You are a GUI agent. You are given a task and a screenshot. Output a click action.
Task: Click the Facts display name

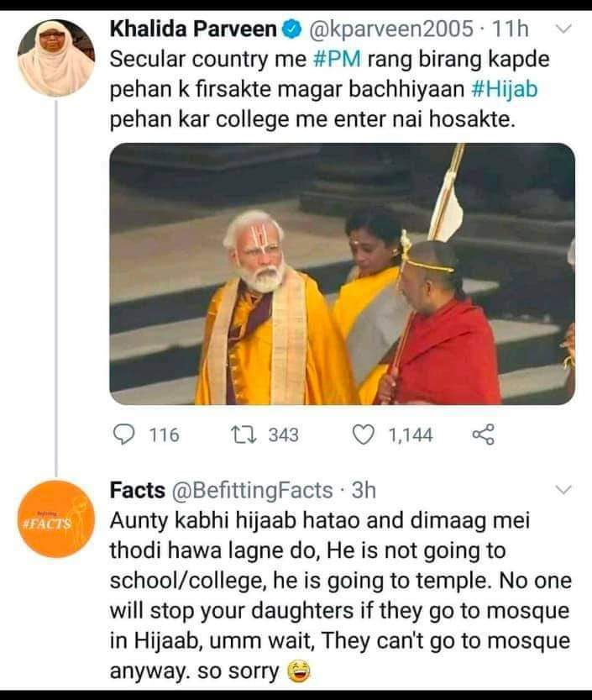coord(138,490)
